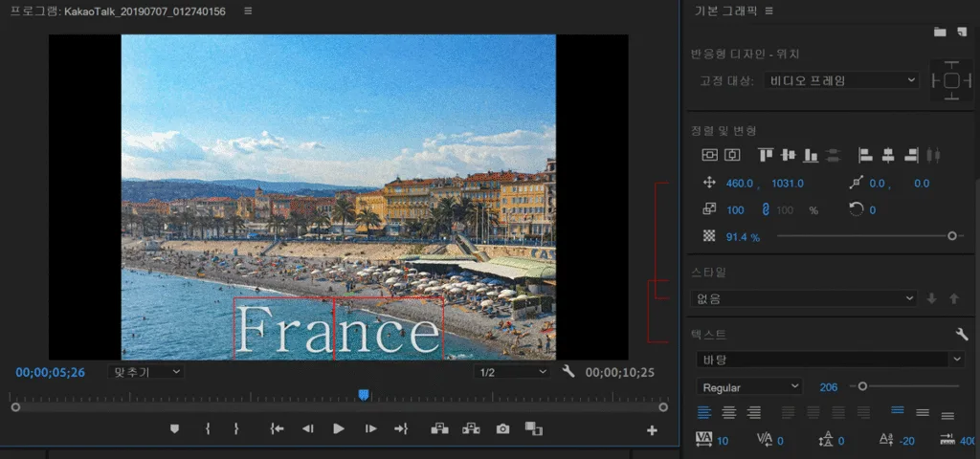Click the France title in the preview

[x=338, y=329]
